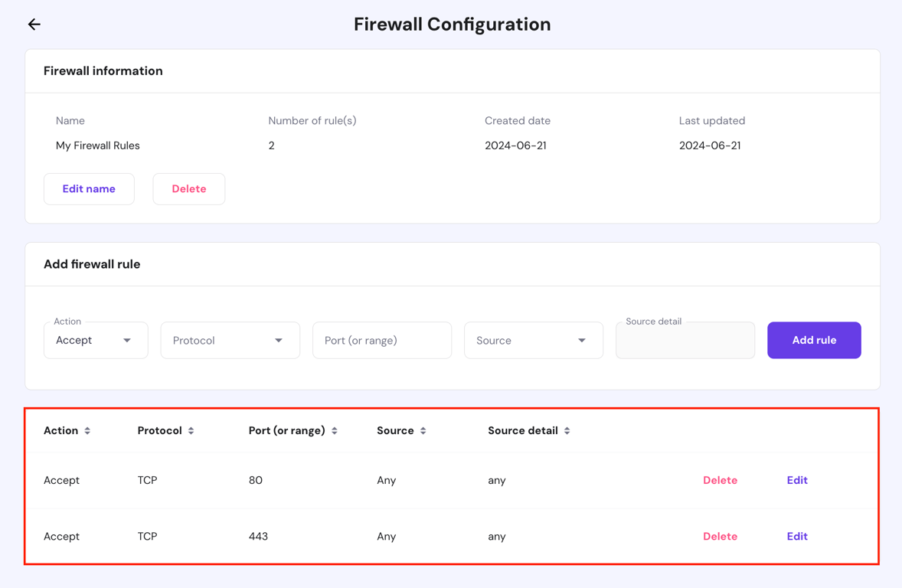Sort rules using the Source detail sorter
The width and height of the screenshot is (902, 588).
click(x=567, y=430)
